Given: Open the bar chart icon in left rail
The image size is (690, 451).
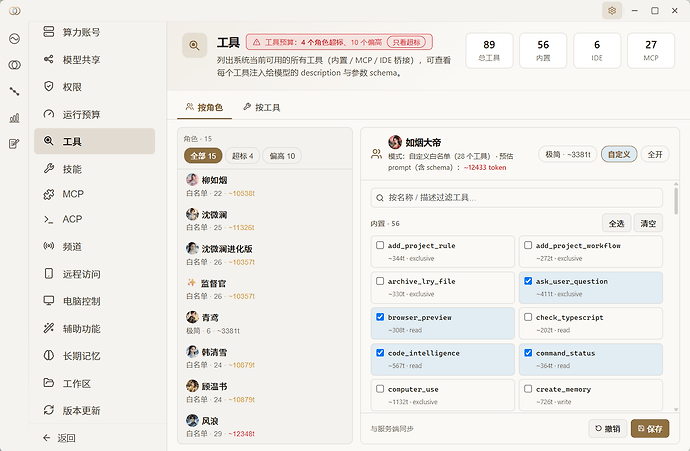Looking at the screenshot, I should (x=15, y=117).
